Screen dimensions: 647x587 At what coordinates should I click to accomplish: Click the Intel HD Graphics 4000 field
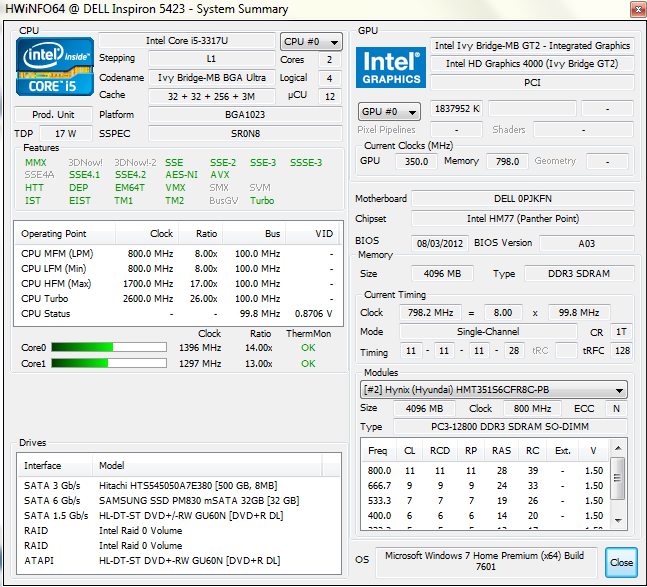[x=532, y=64]
